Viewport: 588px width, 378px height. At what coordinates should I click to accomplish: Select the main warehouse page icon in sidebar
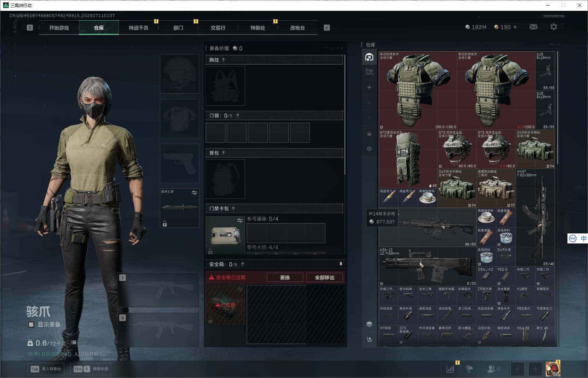tap(369, 57)
